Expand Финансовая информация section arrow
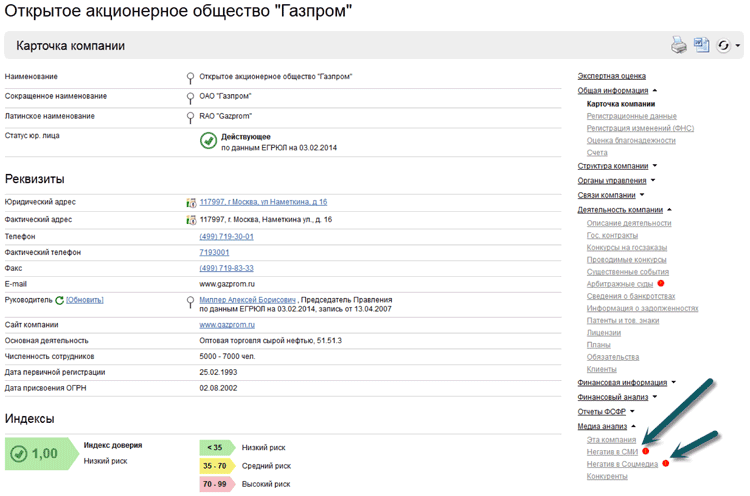 tap(673, 382)
